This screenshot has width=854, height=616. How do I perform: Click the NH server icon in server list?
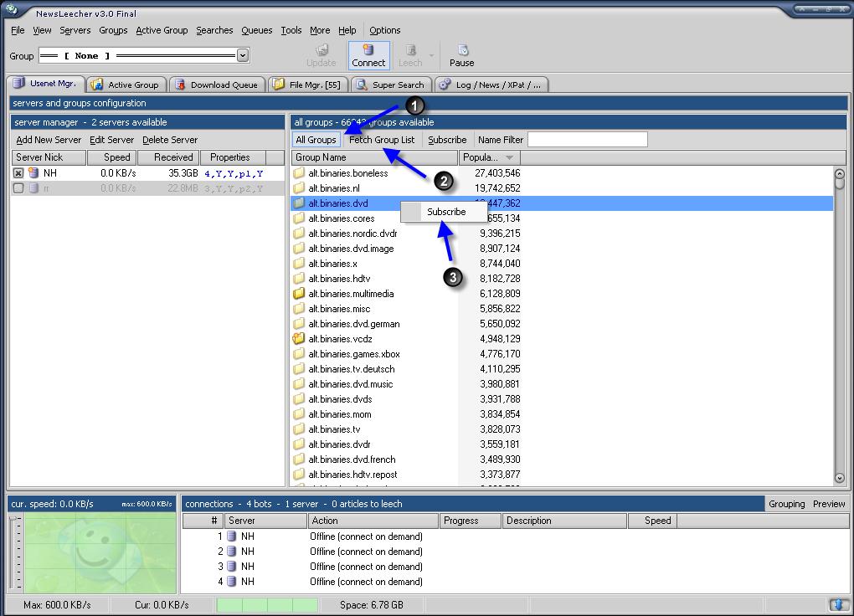click(33, 173)
